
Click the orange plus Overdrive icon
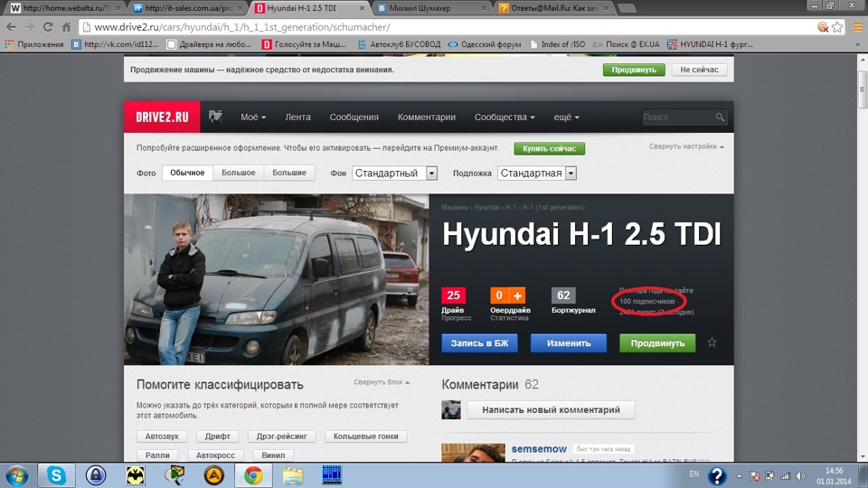517,296
